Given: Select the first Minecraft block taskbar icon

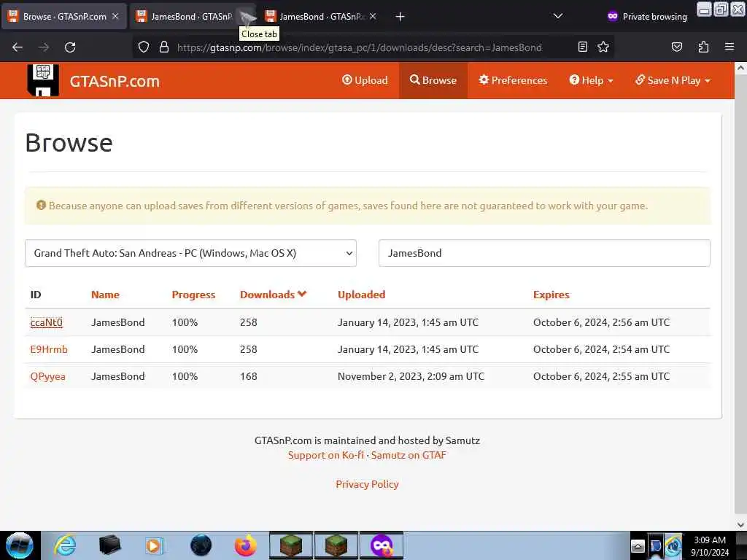Looking at the screenshot, I should [x=291, y=545].
